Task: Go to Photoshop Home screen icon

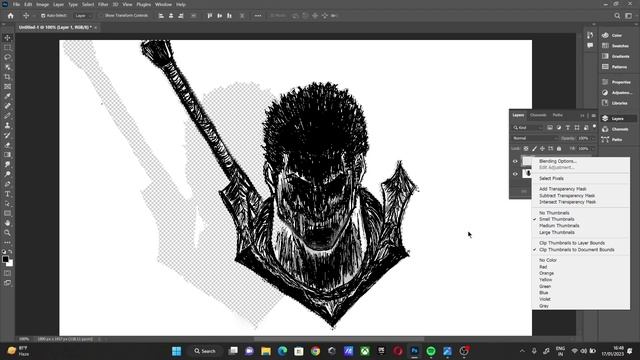Action: coord(11,16)
